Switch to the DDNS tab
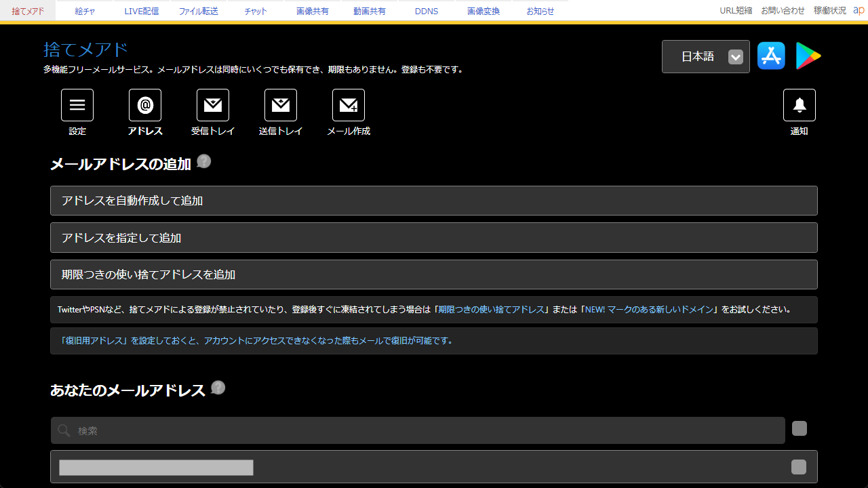This screenshot has width=868, height=488. pyautogui.click(x=427, y=11)
